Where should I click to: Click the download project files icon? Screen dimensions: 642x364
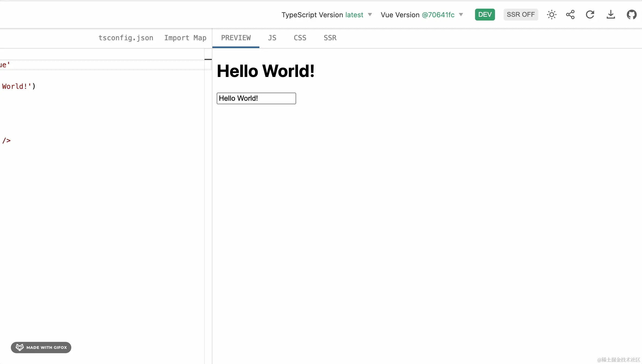[x=611, y=15]
